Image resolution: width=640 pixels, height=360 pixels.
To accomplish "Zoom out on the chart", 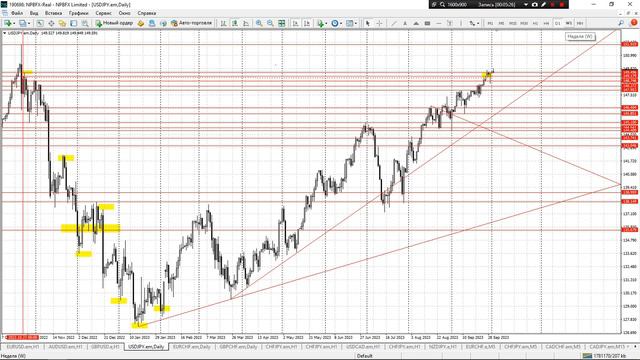I will point(270,23).
